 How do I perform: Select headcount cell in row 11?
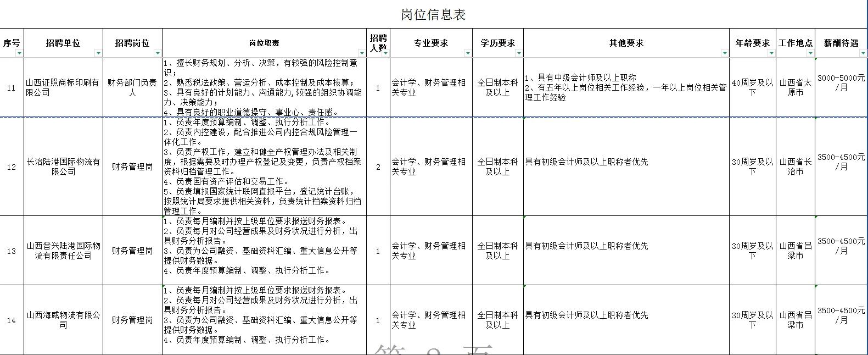(x=378, y=87)
